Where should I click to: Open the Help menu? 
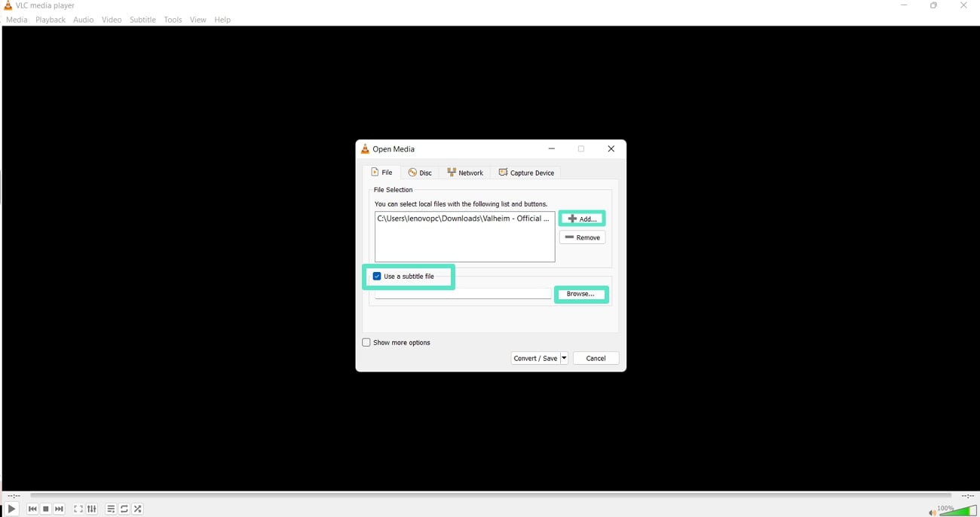point(222,20)
